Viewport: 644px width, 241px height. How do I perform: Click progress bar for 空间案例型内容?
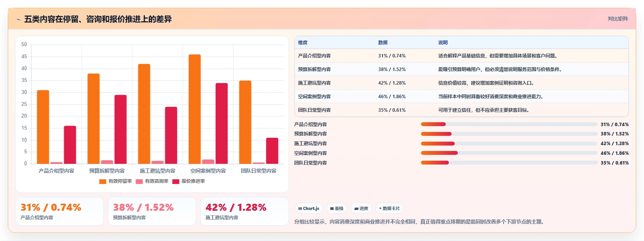pyautogui.click(x=509, y=153)
